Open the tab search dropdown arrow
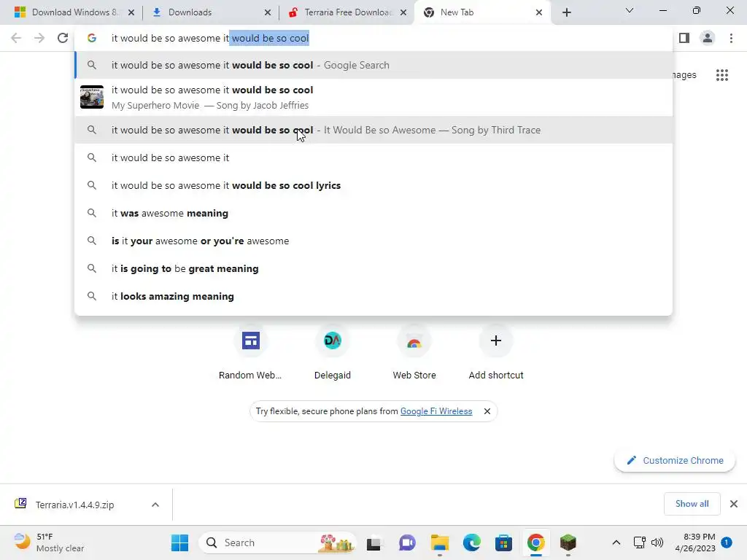The width and height of the screenshot is (747, 560). coord(630,10)
